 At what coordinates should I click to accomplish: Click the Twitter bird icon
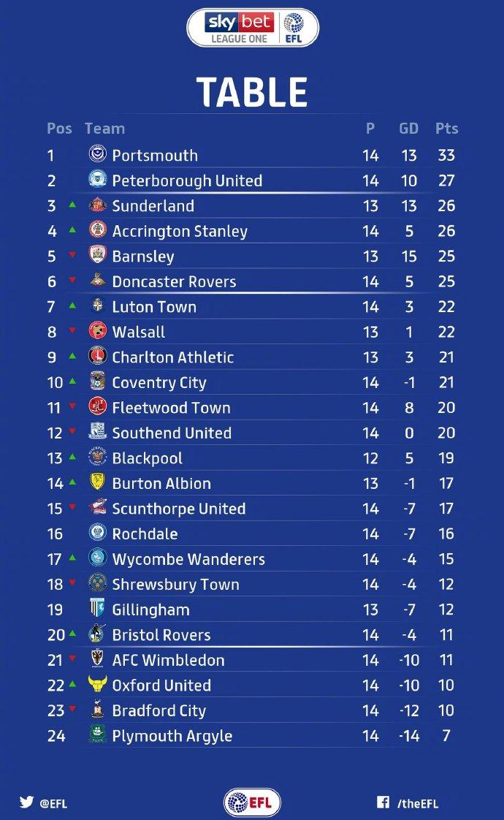pos(27,802)
